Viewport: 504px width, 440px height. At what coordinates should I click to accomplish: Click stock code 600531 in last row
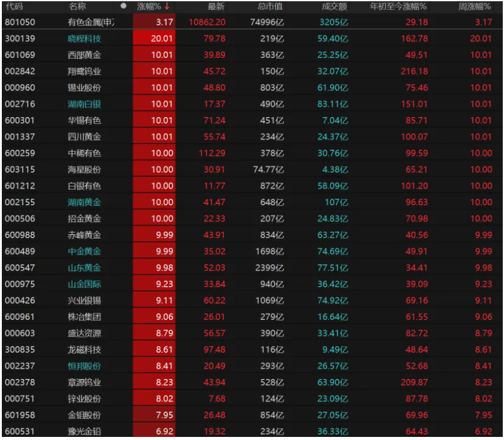coord(20,431)
